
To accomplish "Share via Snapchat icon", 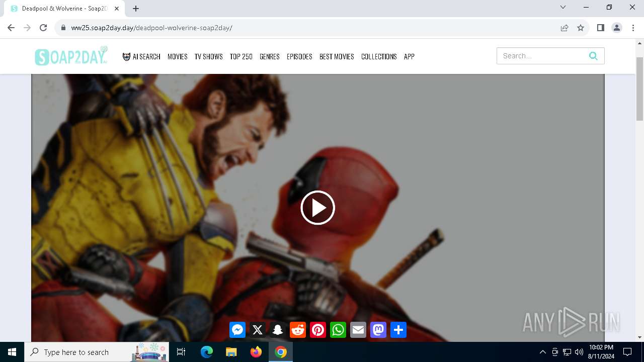I will coord(278,330).
